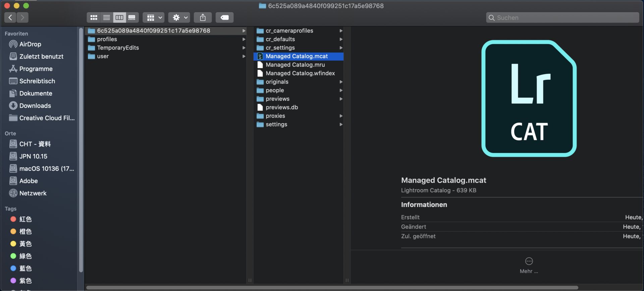Image resolution: width=644 pixels, height=291 pixels.
Task: Select the Managed Catalog.mru file
Action: (x=295, y=65)
